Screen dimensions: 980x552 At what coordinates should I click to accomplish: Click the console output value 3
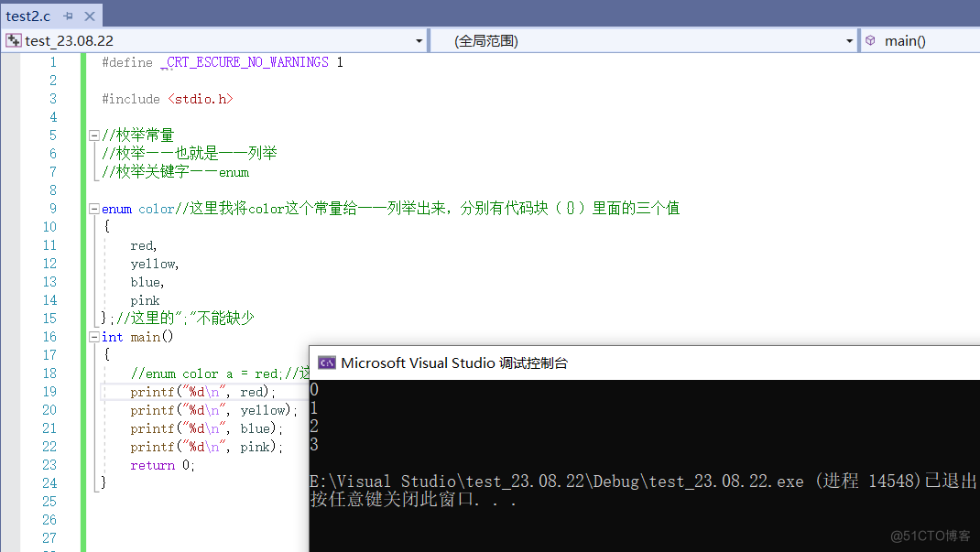tap(314, 445)
